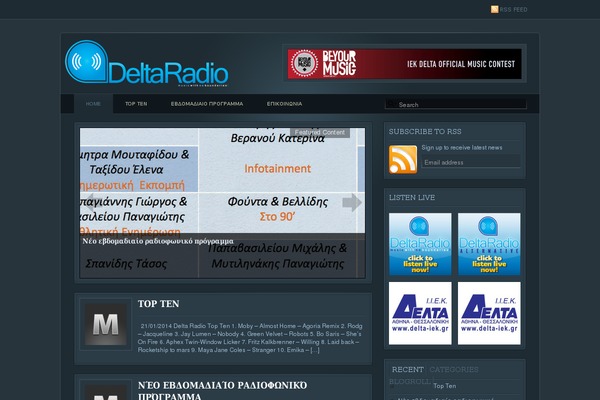Open the TOP TEN menu item
Screen dimensions: 600x400
[x=136, y=104]
